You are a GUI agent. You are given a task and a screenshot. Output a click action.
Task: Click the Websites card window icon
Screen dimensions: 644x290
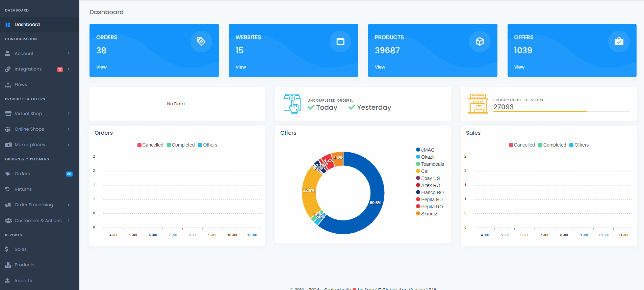click(340, 42)
